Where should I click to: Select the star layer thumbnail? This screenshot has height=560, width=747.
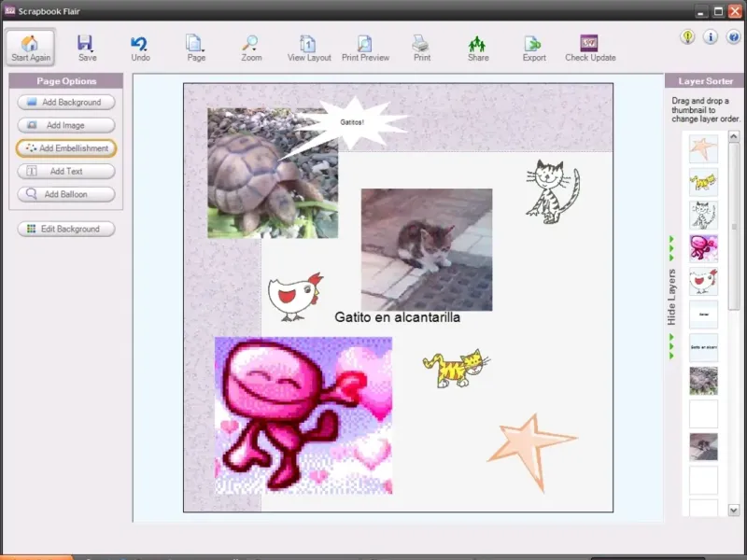point(703,149)
